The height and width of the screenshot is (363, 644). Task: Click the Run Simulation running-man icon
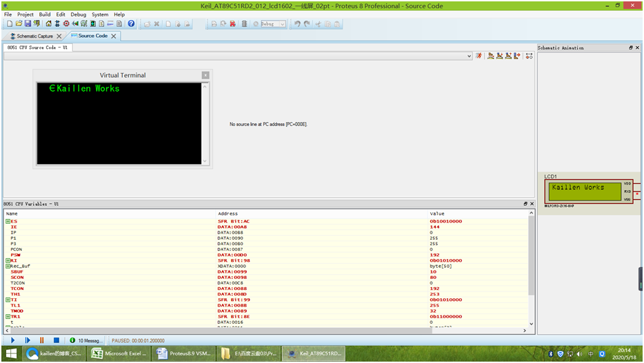pyautogui.click(x=479, y=56)
